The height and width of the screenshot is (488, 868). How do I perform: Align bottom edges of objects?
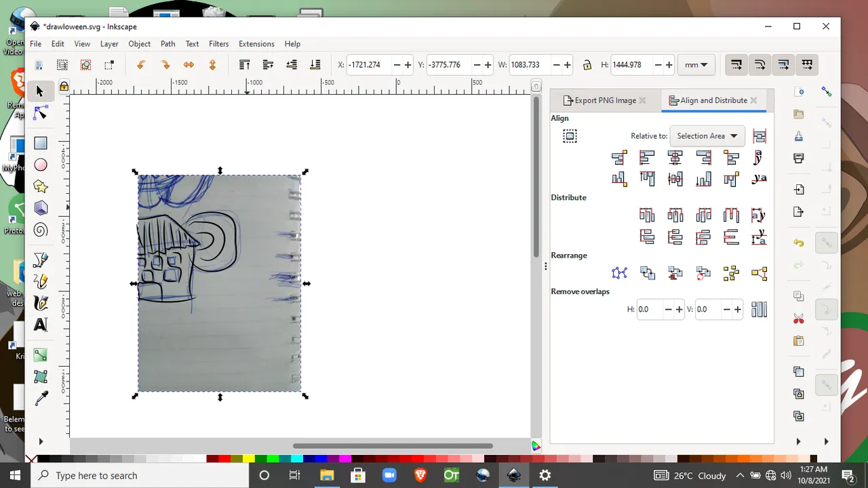pyautogui.click(x=703, y=179)
